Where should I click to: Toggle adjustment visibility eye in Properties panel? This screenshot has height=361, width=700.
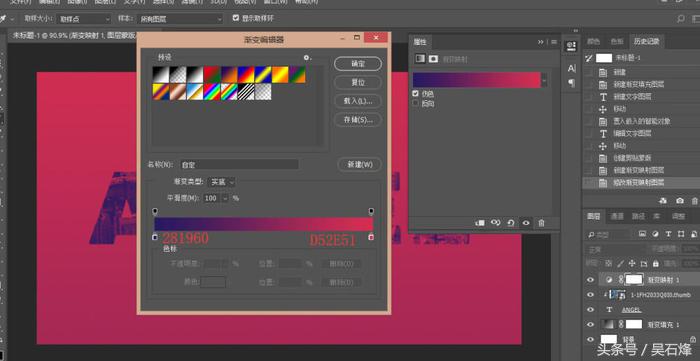pyautogui.click(x=526, y=223)
